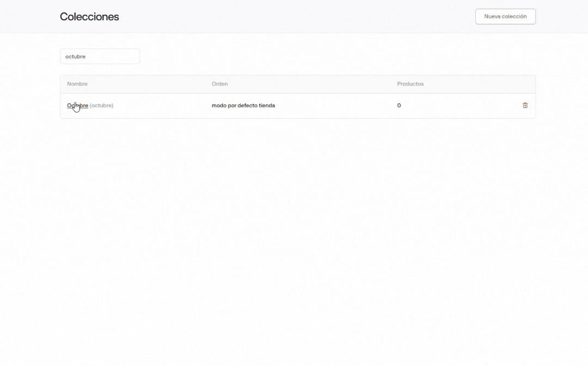Click the Colecciones page heading
Viewport: 588px width, 366px height.
pyautogui.click(x=89, y=16)
